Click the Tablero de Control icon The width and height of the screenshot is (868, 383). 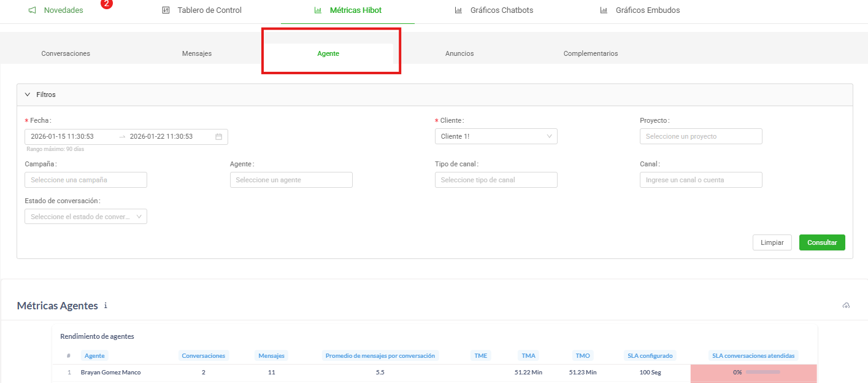166,10
